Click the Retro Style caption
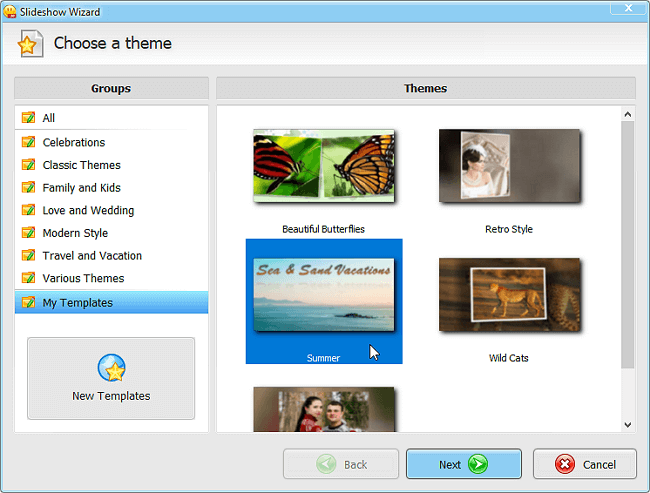The height and width of the screenshot is (493, 650). click(509, 229)
